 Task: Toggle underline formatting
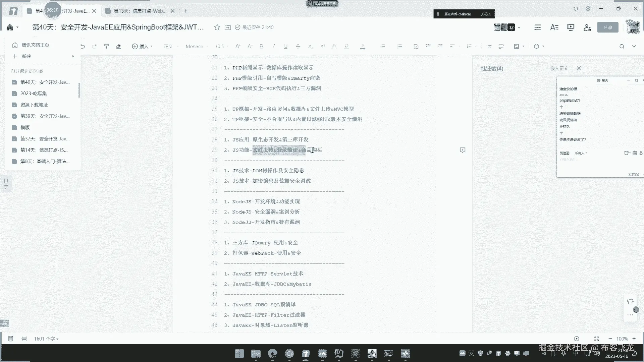tap(286, 47)
